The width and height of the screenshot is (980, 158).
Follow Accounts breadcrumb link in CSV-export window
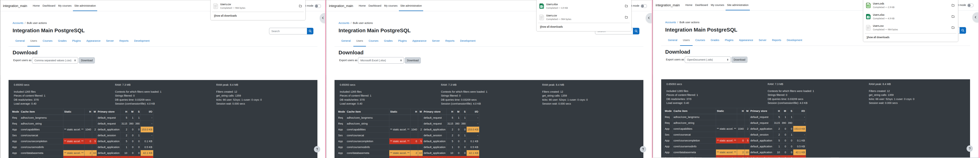18,23
